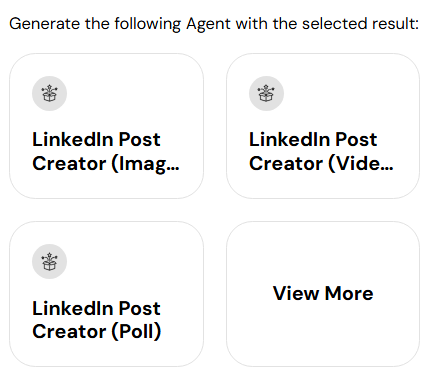
Task: Click the truncated "(Vide..." text
Action: 361,164
